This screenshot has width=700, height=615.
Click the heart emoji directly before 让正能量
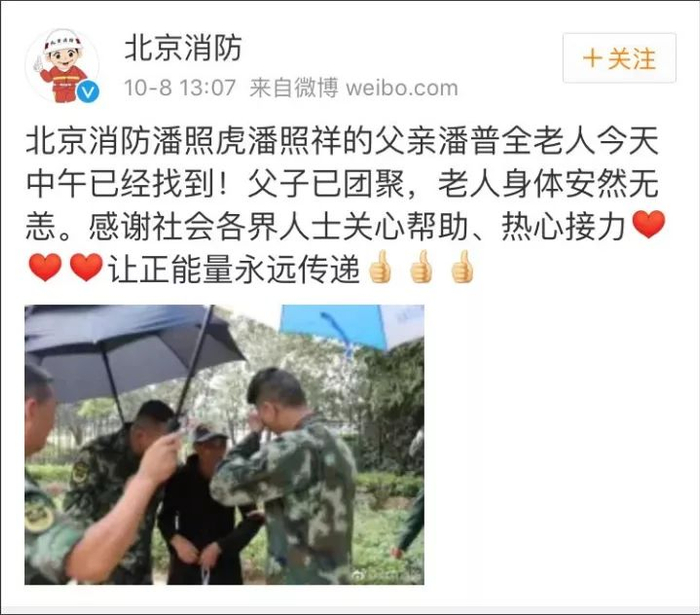click(x=86, y=267)
